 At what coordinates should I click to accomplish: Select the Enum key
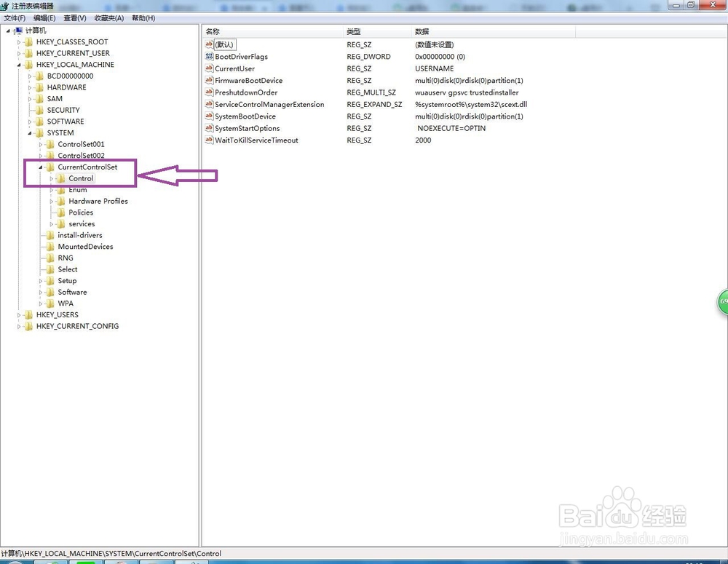point(78,190)
